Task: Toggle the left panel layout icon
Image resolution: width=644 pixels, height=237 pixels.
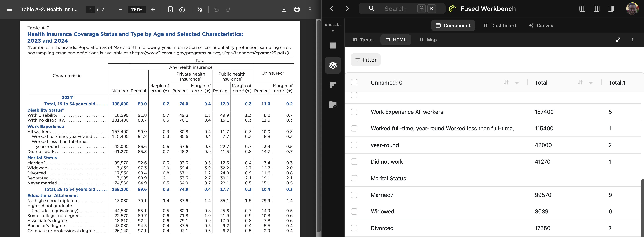Action: tap(582, 9)
